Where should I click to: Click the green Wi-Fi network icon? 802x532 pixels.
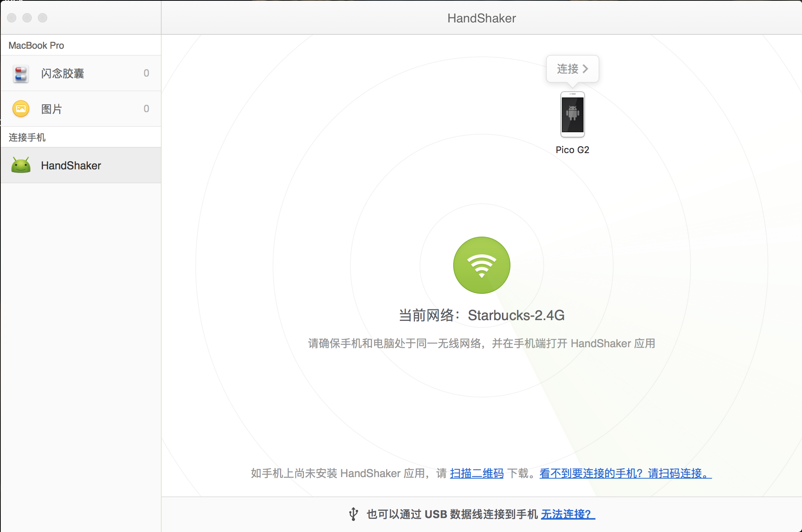(481, 265)
